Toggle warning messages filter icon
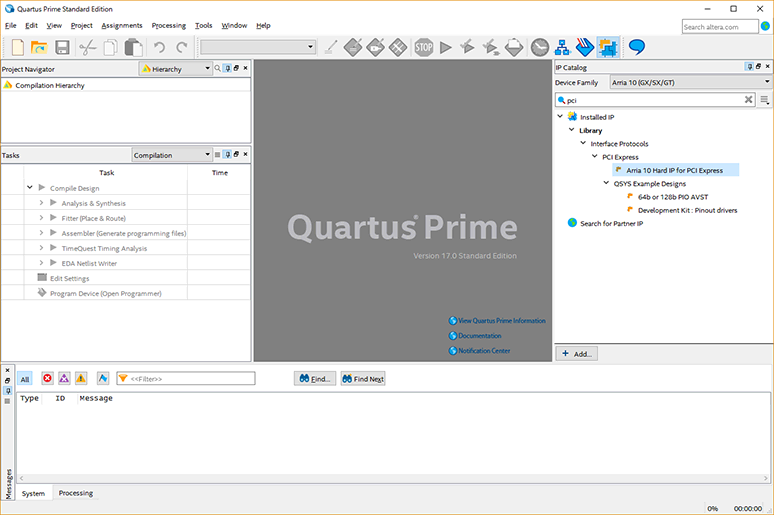The width and height of the screenshot is (774, 515). pos(81,378)
